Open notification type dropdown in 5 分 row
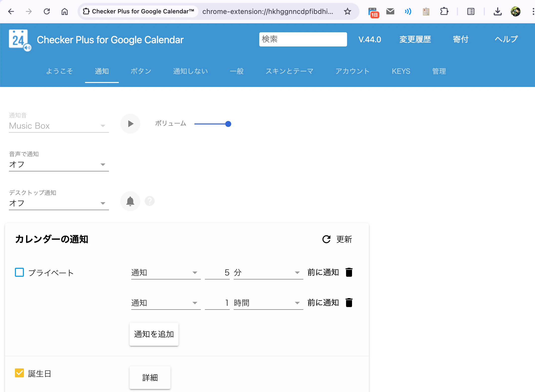The width and height of the screenshot is (535, 392). [166, 273]
